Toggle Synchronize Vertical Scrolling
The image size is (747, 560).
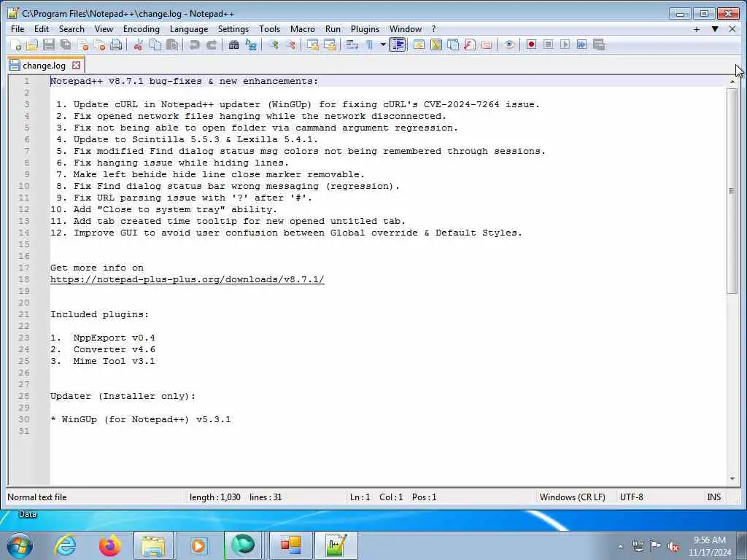[312, 44]
